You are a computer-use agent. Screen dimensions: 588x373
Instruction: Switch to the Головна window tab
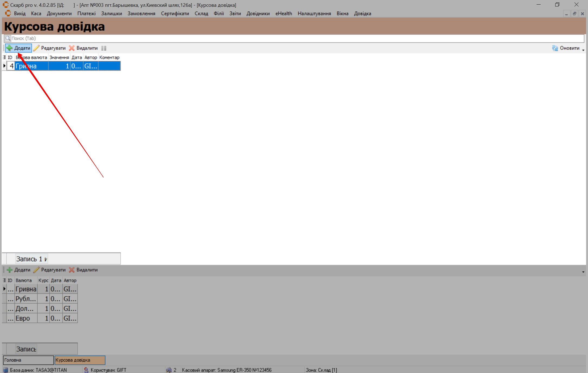(x=28, y=360)
